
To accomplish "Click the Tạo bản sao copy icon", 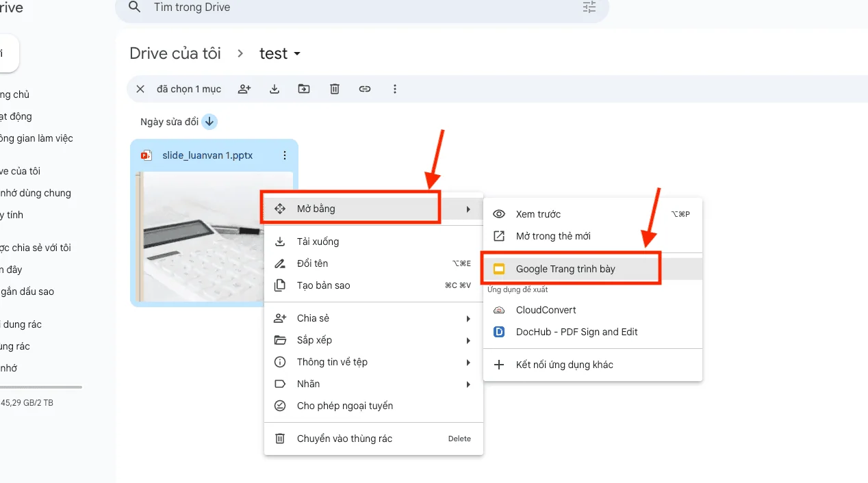I will point(280,285).
